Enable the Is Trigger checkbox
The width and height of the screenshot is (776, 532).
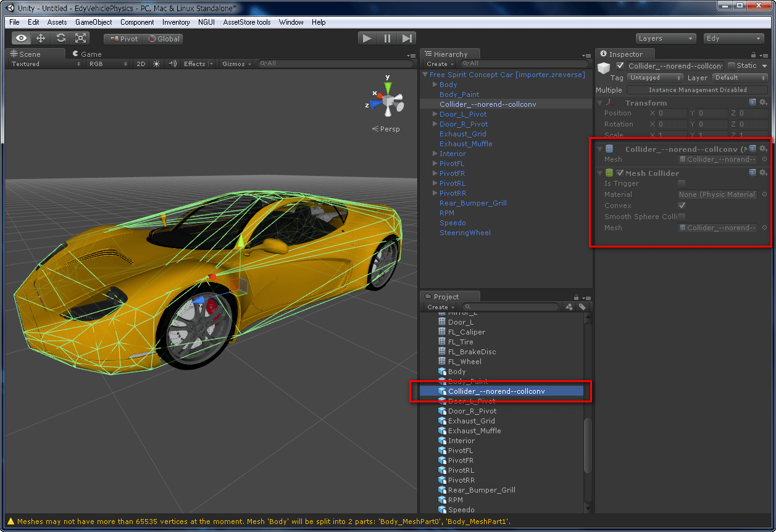point(682,183)
